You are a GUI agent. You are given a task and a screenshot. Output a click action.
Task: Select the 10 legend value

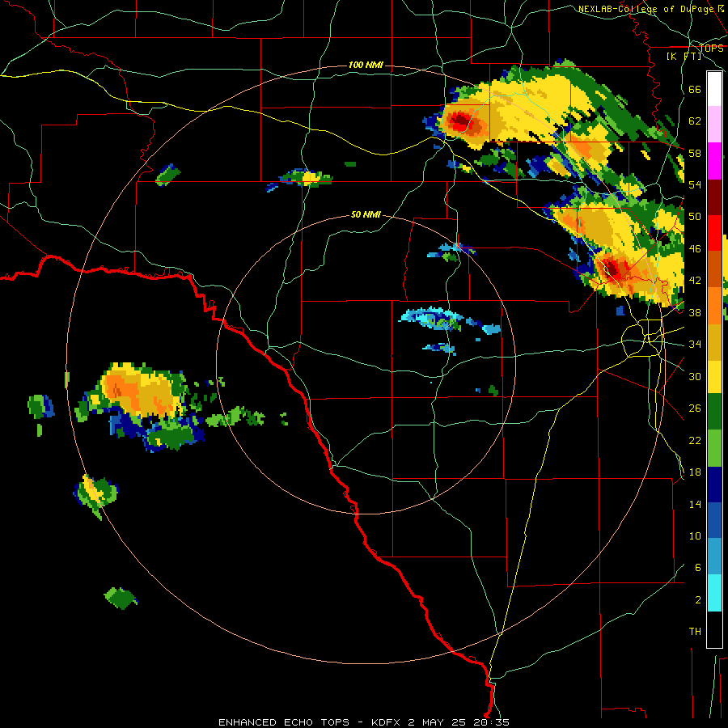[695, 535]
